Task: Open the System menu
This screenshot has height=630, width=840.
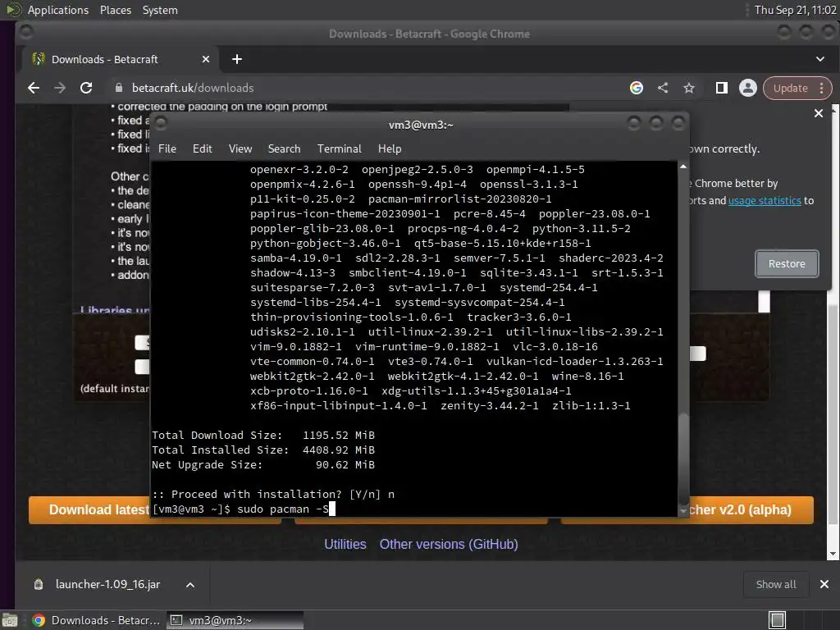Action: coord(160,10)
